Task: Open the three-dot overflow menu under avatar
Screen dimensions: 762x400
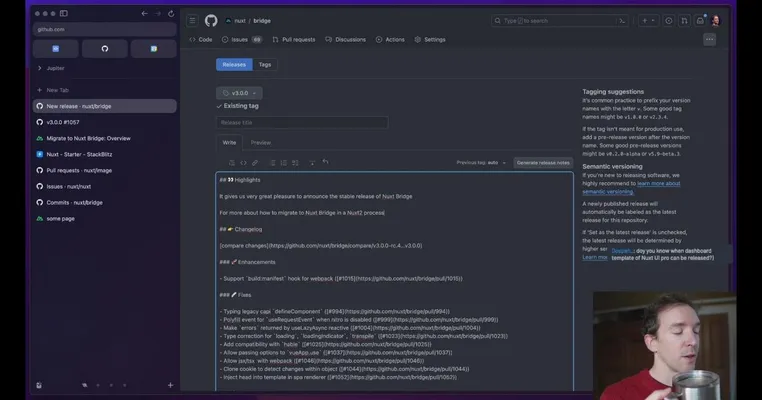Action: pyautogui.click(x=710, y=39)
